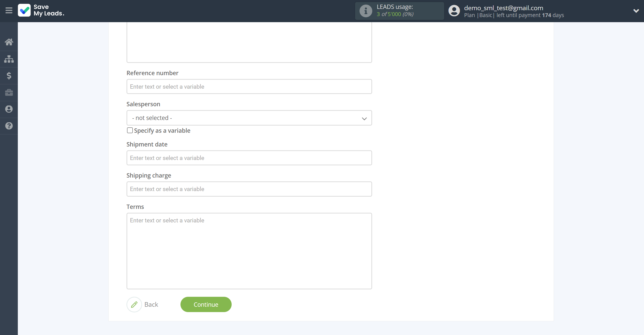
Task: Expand the account menu chevron
Action: pos(636,11)
